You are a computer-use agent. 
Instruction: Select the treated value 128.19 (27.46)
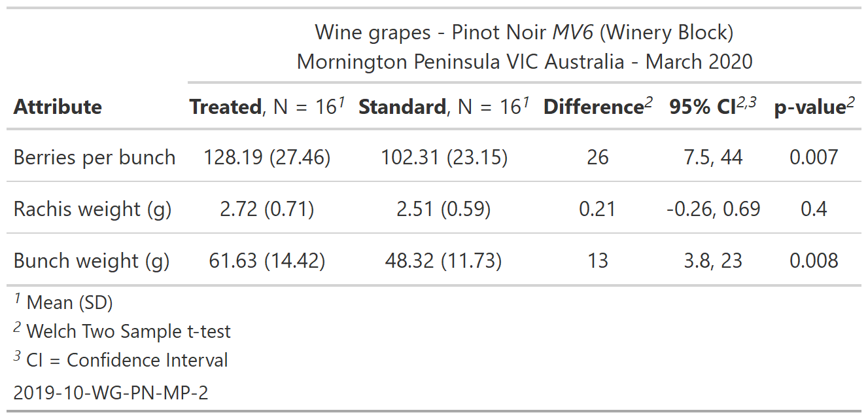click(267, 157)
